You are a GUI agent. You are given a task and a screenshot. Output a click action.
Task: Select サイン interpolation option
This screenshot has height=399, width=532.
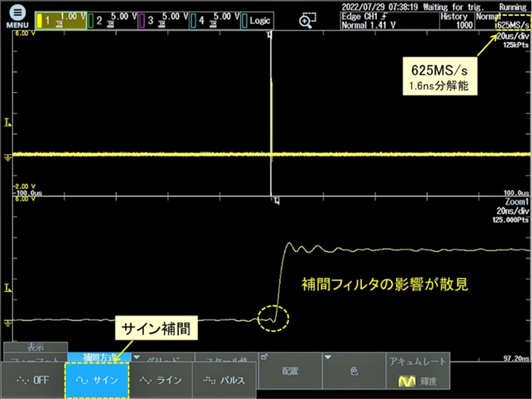(97, 380)
